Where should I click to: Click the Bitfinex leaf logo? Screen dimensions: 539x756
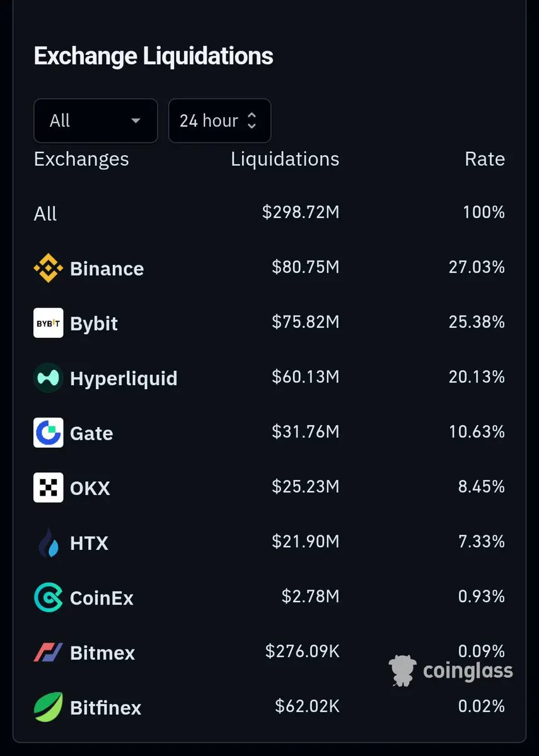coord(48,707)
